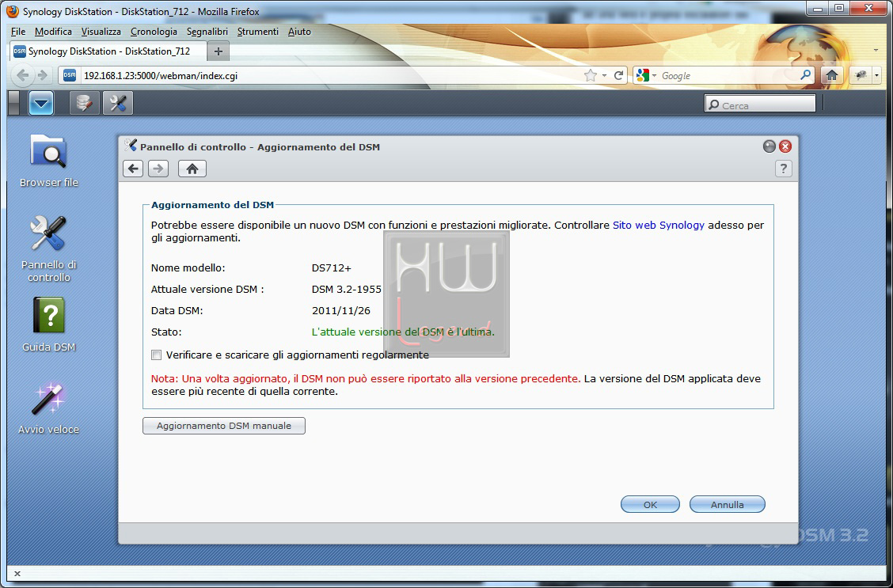Go to Firefox home page button

click(x=832, y=75)
